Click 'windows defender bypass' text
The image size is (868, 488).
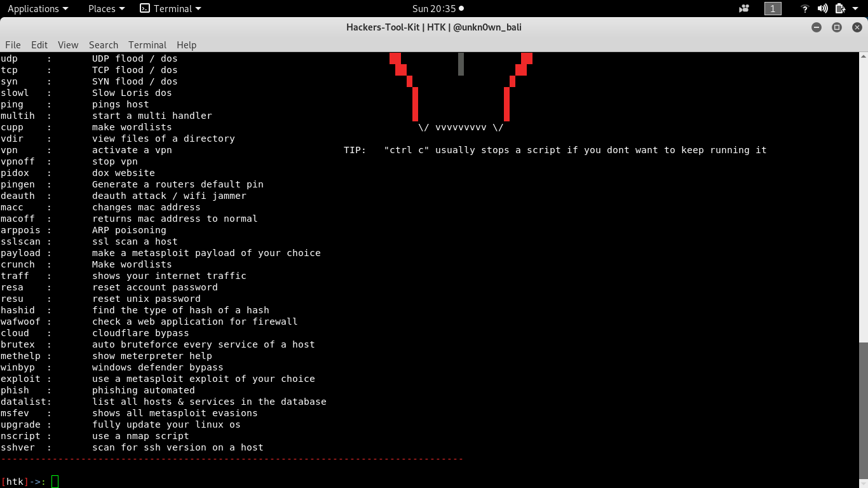158,367
